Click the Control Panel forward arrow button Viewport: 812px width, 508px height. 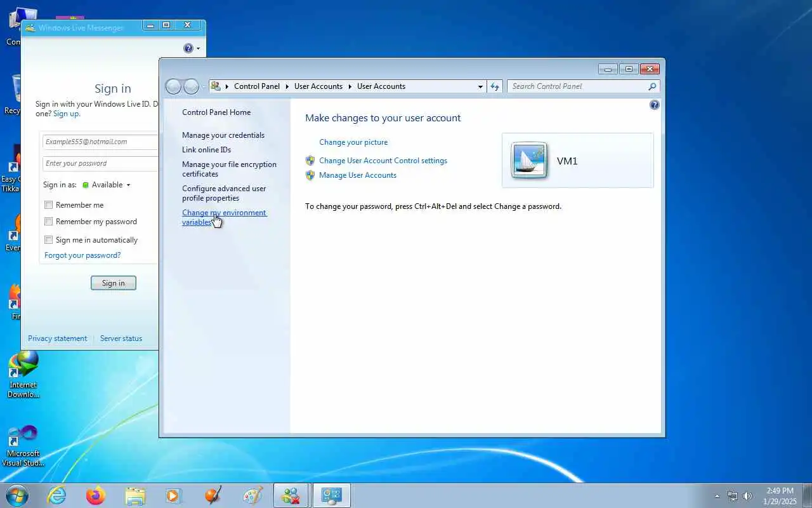192,86
